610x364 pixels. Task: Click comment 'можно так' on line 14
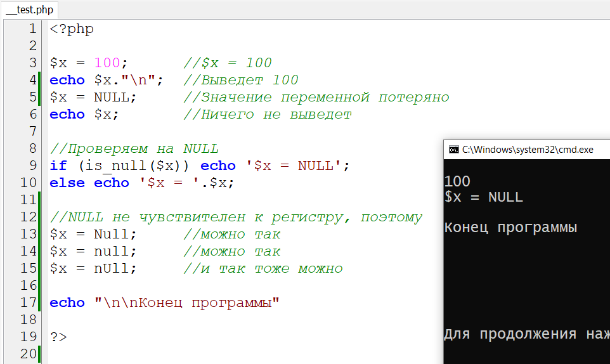[x=240, y=251]
